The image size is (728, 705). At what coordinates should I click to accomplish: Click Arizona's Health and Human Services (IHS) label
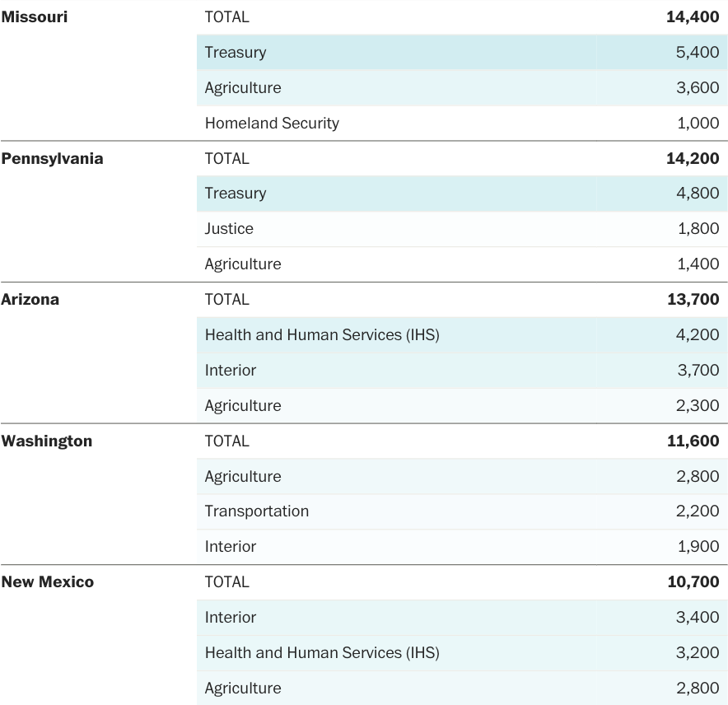(x=322, y=334)
